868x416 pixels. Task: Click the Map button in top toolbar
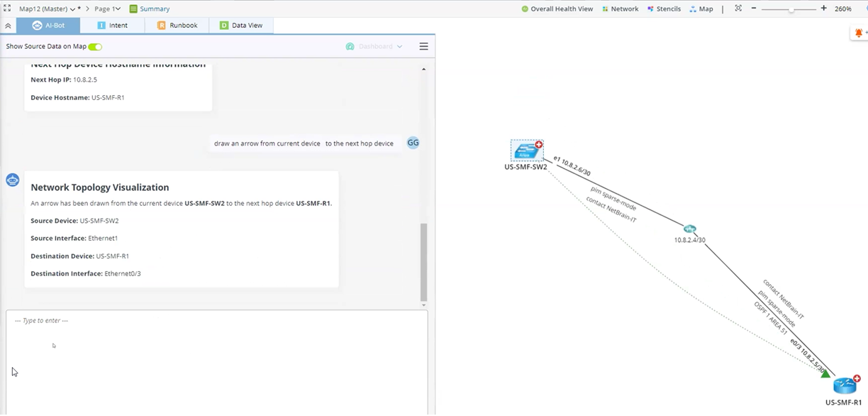[x=701, y=9]
